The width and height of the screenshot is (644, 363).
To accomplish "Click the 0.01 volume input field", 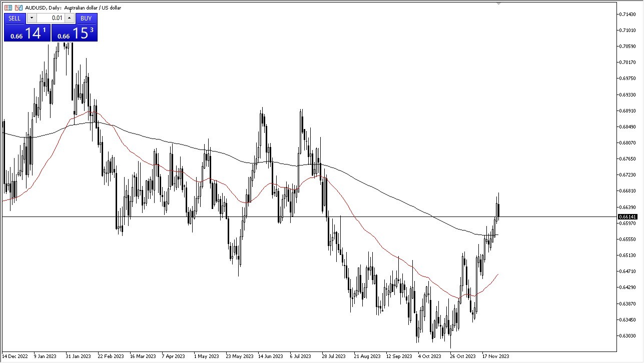I will (x=51, y=18).
